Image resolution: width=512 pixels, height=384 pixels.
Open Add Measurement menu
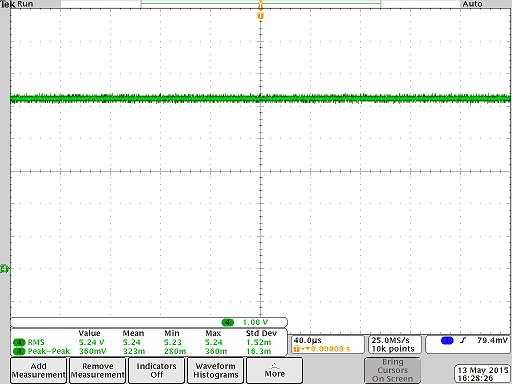(x=39, y=370)
